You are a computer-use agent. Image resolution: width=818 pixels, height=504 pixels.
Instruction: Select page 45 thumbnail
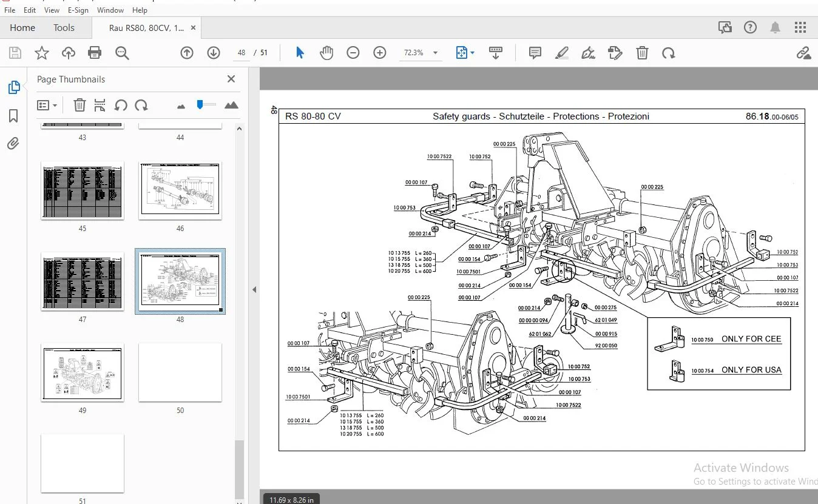[x=83, y=190]
